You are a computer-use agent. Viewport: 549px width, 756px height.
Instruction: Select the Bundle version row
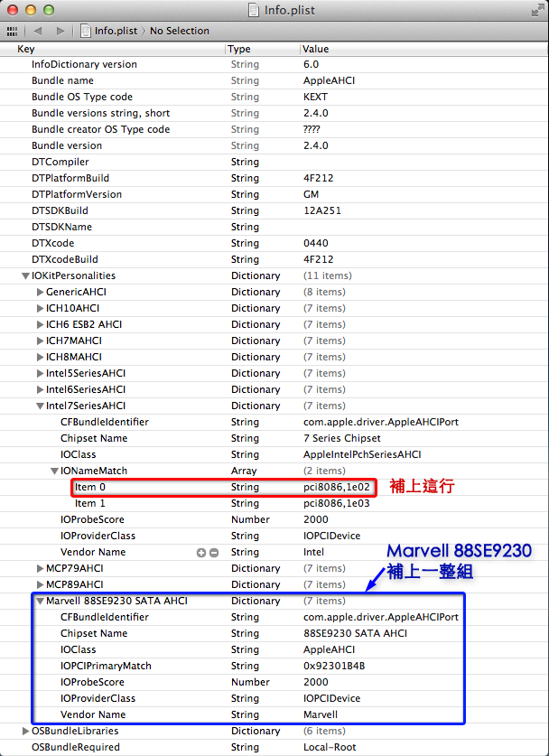coord(274,145)
